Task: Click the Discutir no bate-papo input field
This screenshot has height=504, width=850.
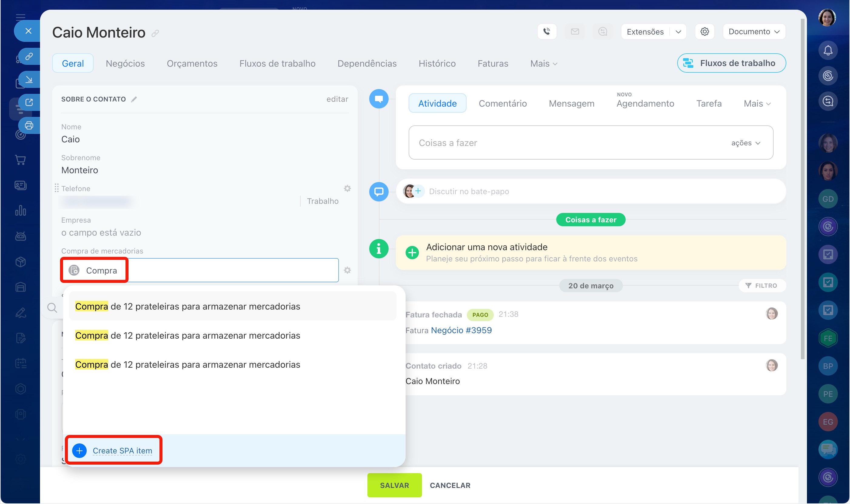Action: coord(469,191)
